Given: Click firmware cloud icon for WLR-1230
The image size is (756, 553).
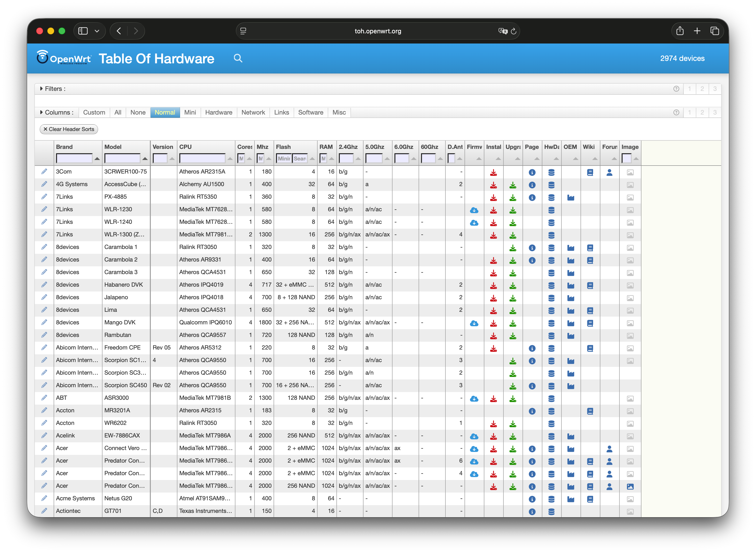Looking at the screenshot, I should pyautogui.click(x=474, y=210).
